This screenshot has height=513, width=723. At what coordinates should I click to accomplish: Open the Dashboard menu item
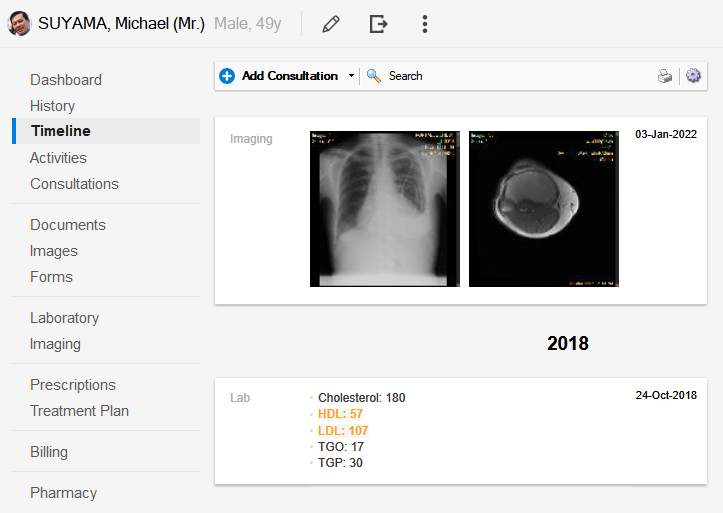(x=66, y=80)
